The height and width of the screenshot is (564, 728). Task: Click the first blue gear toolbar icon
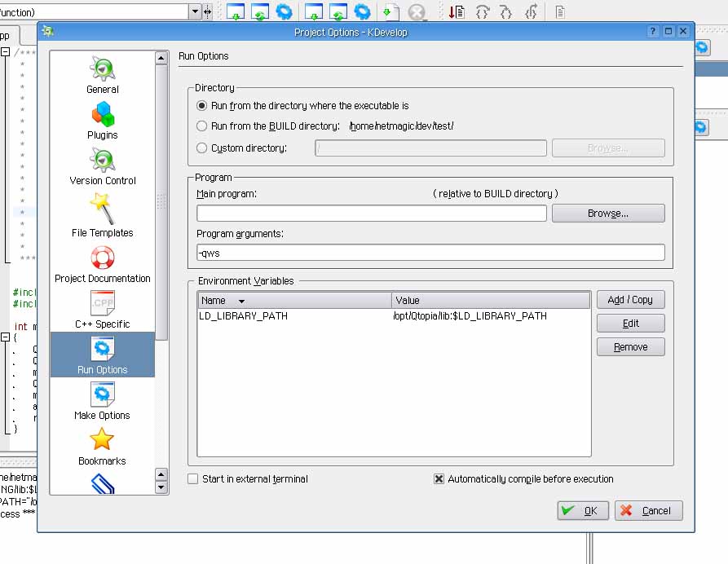click(284, 11)
